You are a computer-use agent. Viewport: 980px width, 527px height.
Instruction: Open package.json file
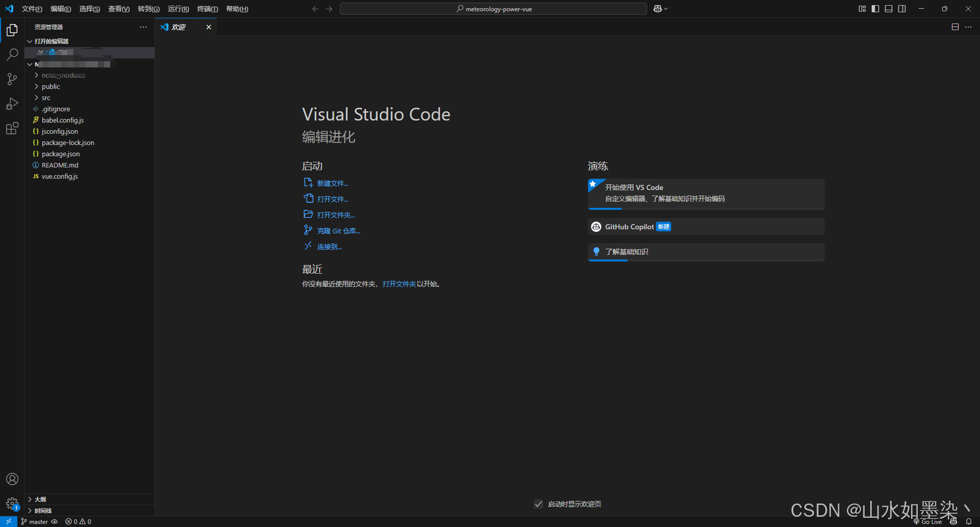click(x=89, y=154)
